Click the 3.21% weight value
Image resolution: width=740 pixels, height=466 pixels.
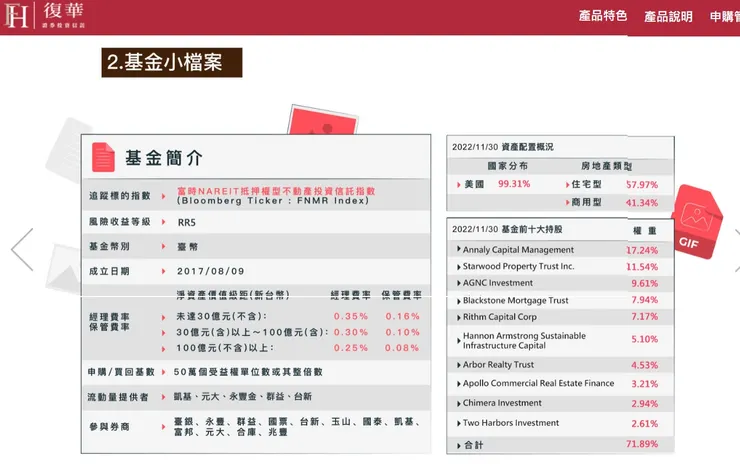(x=645, y=384)
